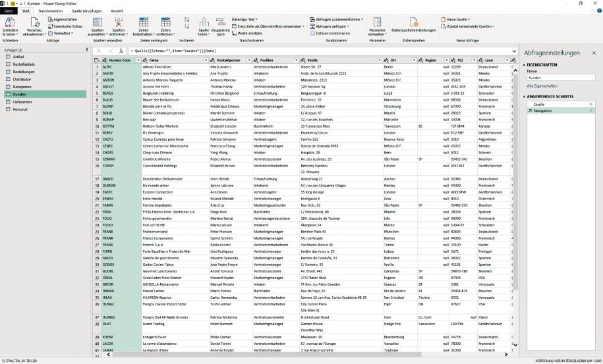Select the Kunden query
This screenshot has width=603, height=364.
click(44, 94)
